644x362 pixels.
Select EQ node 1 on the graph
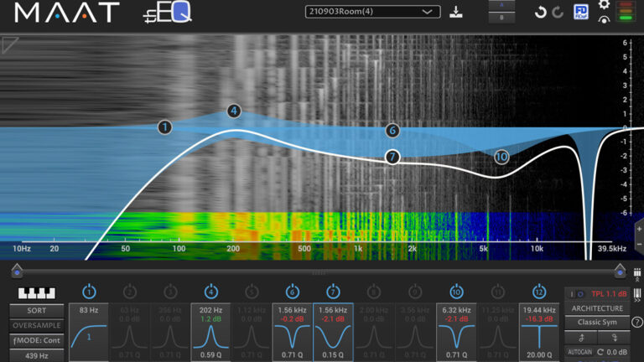click(x=164, y=127)
